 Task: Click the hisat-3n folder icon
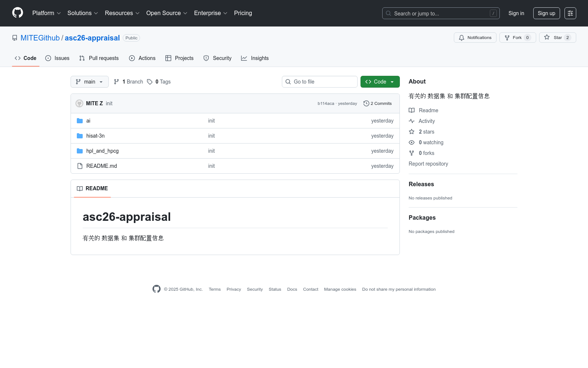pos(80,136)
